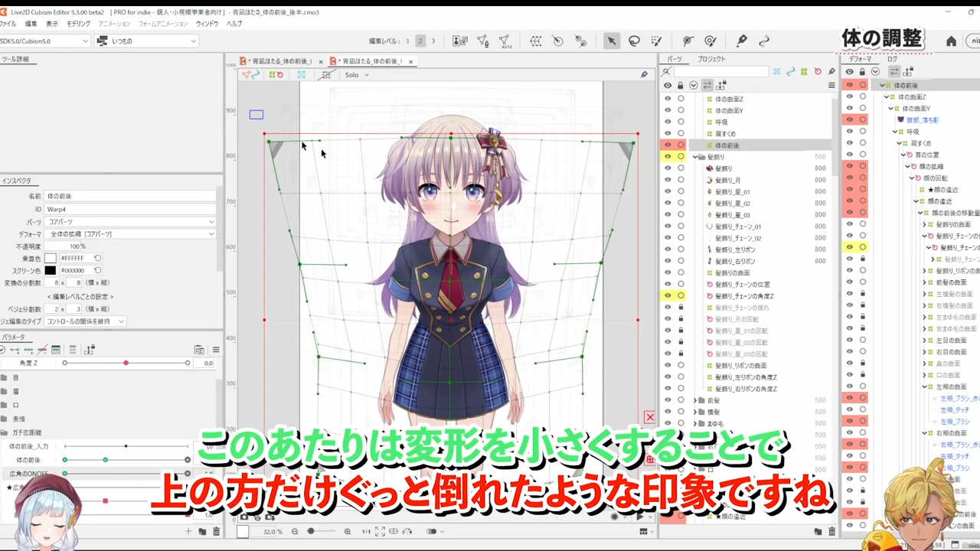Open the Solo dropdown above the canvas
The image size is (980, 551).
[x=356, y=74]
